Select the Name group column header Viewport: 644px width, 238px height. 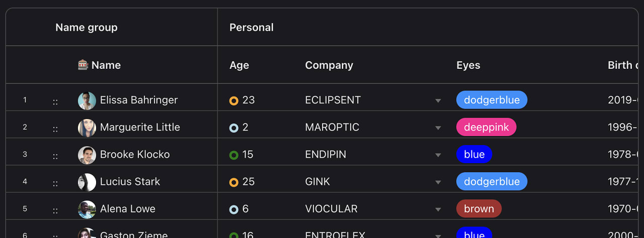click(87, 28)
